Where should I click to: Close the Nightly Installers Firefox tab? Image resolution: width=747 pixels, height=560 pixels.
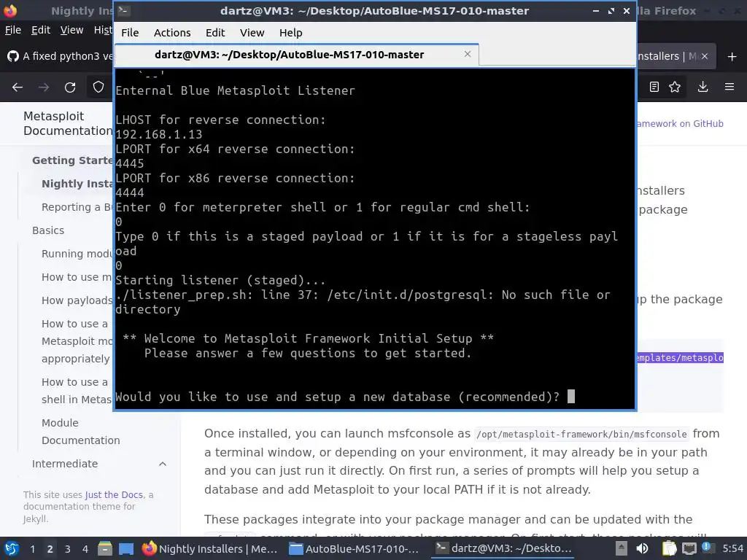click(x=705, y=56)
